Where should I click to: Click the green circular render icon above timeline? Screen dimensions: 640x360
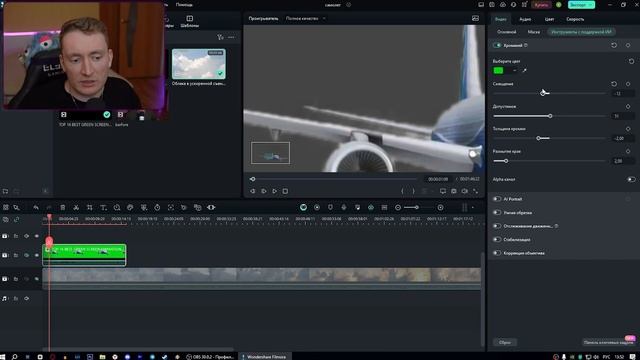(303, 207)
